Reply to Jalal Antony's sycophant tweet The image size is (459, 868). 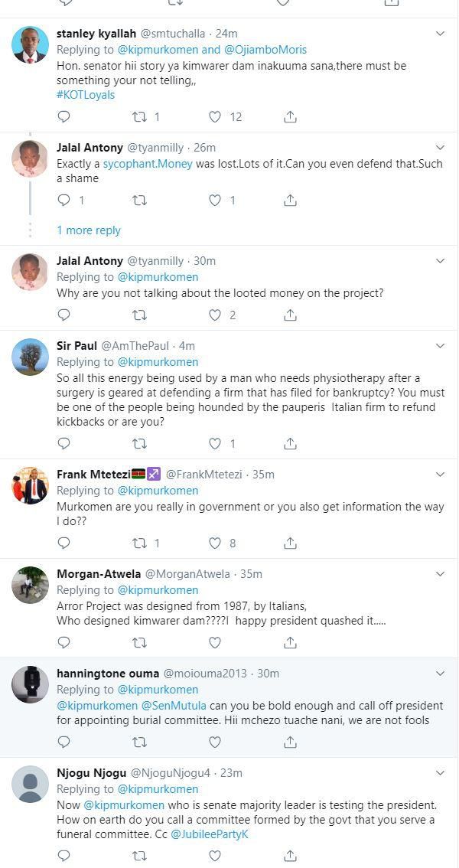click(64, 200)
